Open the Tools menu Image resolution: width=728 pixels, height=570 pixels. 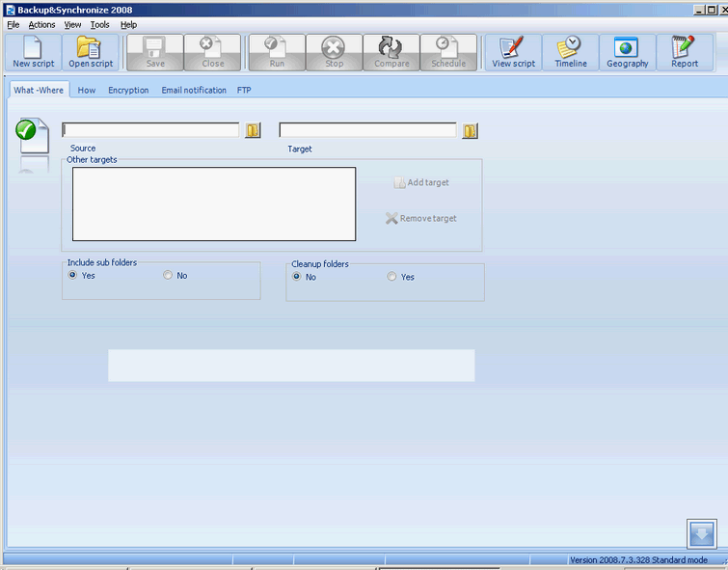coord(100,25)
